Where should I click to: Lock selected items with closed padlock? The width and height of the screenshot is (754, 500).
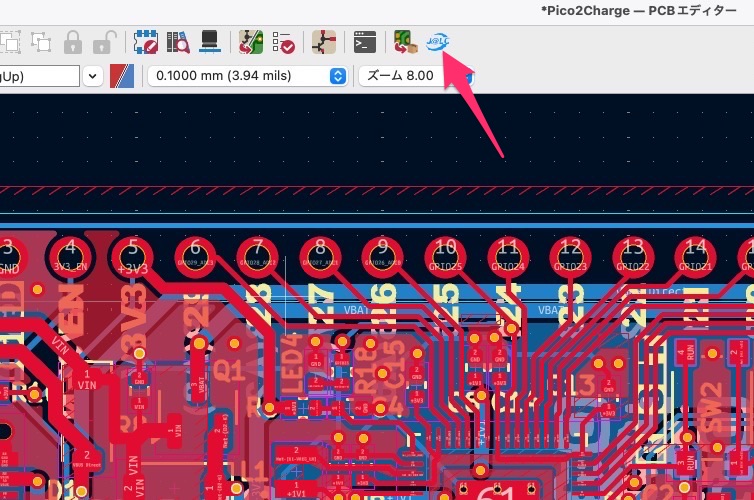pyautogui.click(x=72, y=42)
